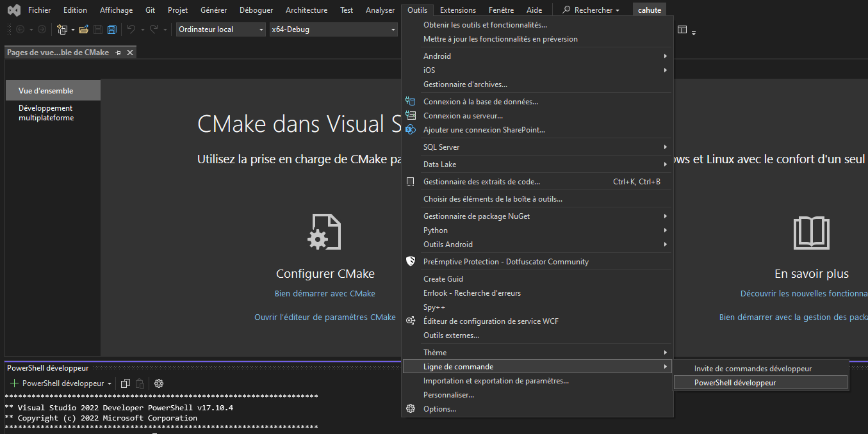
Task: Click the green plus new terminal icon
Action: tap(14, 383)
